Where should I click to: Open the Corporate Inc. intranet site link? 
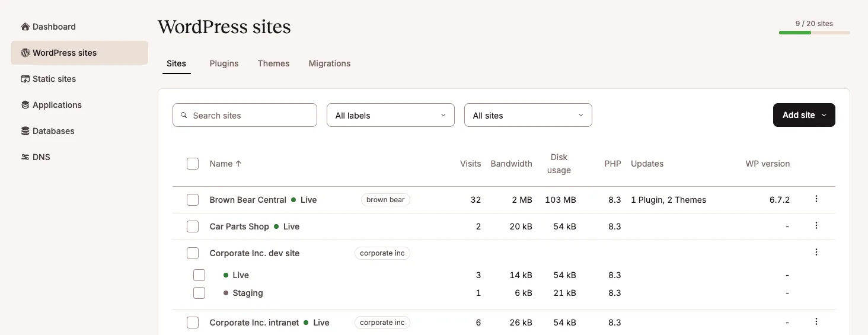pyautogui.click(x=254, y=323)
